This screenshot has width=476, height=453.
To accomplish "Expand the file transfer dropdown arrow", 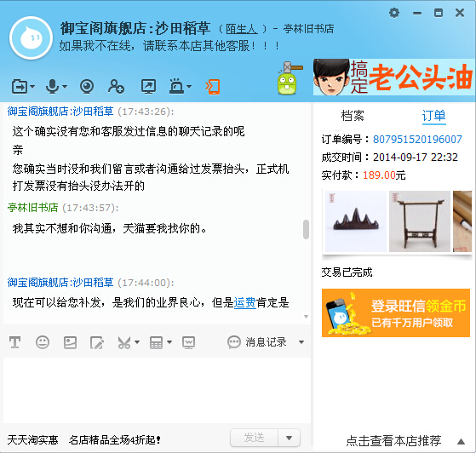I will click(32, 87).
